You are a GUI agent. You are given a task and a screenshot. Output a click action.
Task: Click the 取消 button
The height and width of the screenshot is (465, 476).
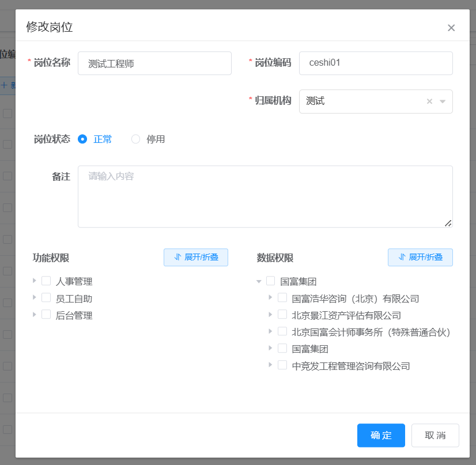tap(435, 435)
